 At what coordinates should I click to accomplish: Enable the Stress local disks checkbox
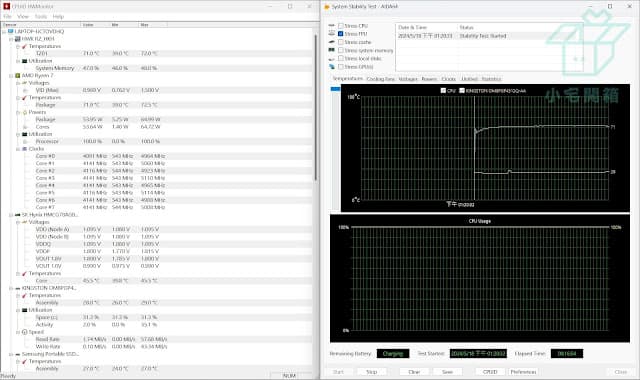tap(340, 58)
